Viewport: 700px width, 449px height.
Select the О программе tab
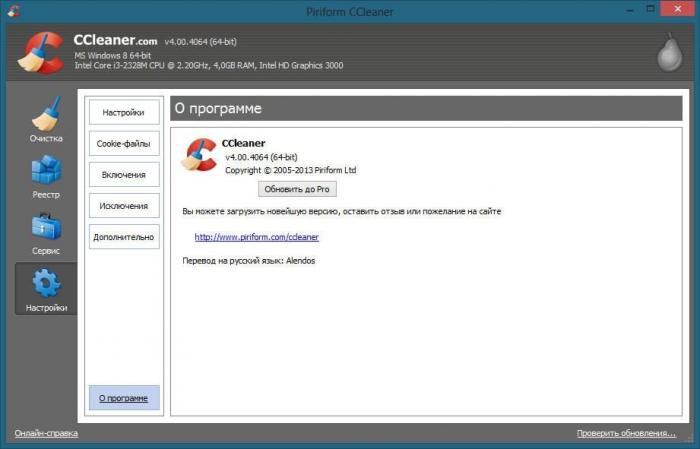[124, 397]
